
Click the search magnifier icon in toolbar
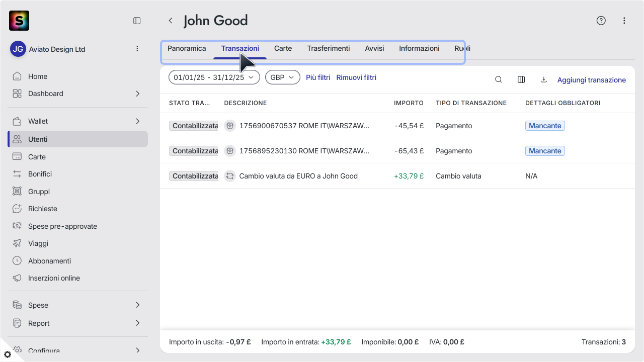(x=498, y=79)
